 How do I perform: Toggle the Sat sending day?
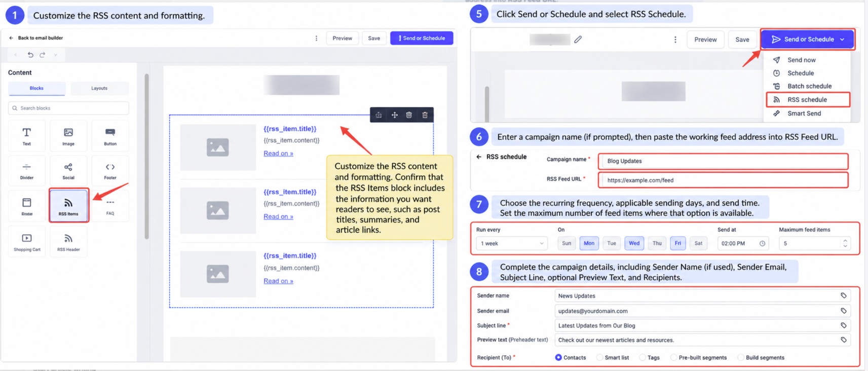point(698,243)
